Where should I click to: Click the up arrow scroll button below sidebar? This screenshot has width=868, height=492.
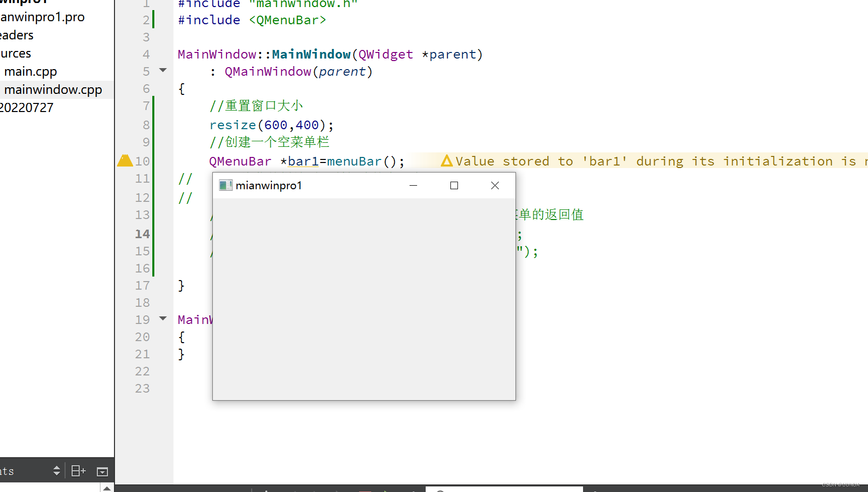pyautogui.click(x=107, y=488)
